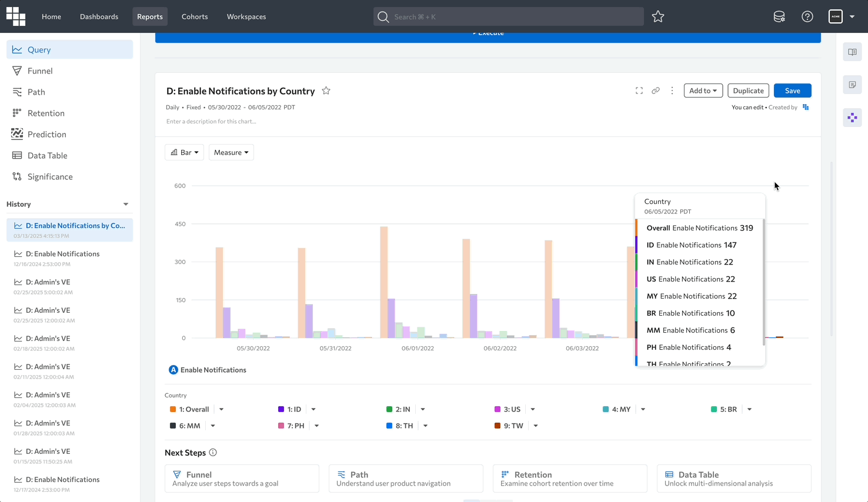Open Funnel analysis in the left sidebar
Image resolution: width=868 pixels, height=502 pixels.
pyautogui.click(x=40, y=71)
